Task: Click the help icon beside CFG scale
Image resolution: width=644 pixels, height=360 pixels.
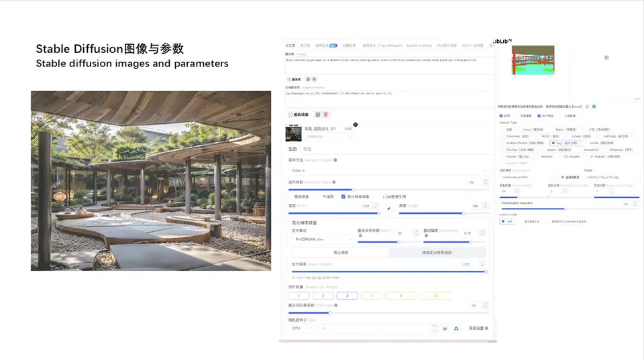Action: pyautogui.click(x=336, y=306)
